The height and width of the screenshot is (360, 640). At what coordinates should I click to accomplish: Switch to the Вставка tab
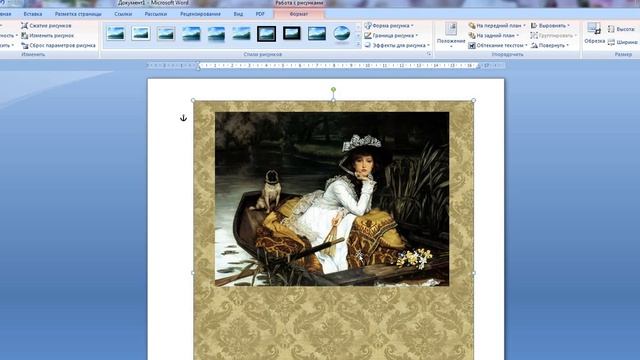(x=33, y=14)
